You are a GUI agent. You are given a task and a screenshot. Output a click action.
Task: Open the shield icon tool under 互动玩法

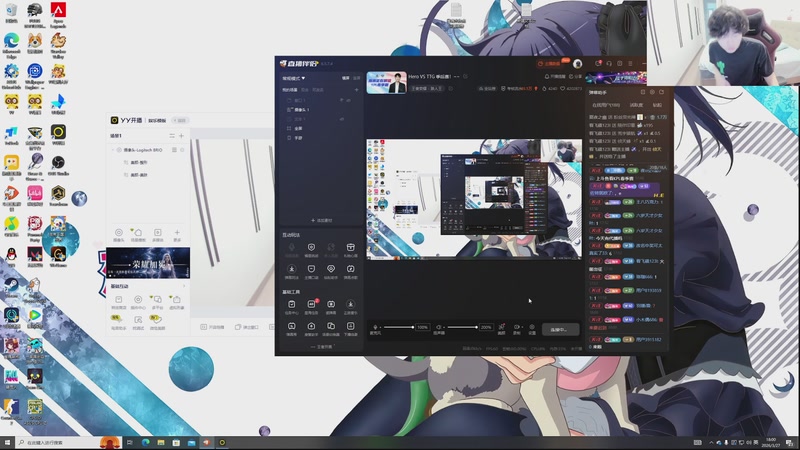tap(311, 247)
